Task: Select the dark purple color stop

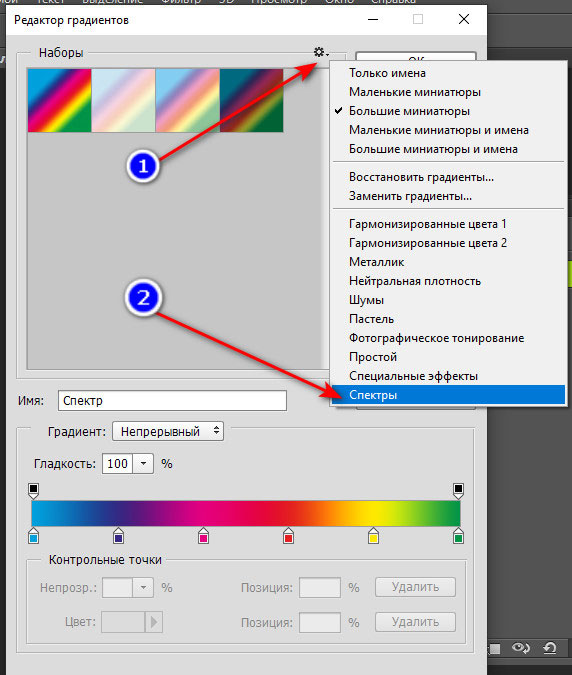Action: [118, 535]
